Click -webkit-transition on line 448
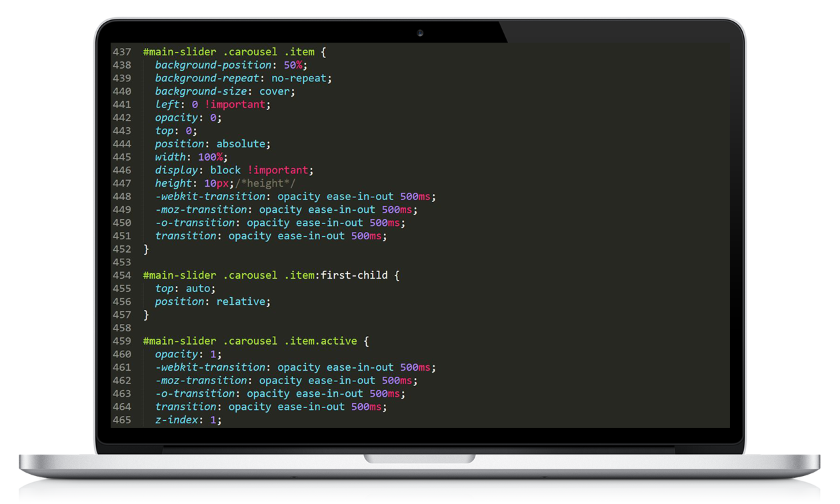Image resolution: width=840 pixels, height=504 pixels. pyautogui.click(x=210, y=197)
